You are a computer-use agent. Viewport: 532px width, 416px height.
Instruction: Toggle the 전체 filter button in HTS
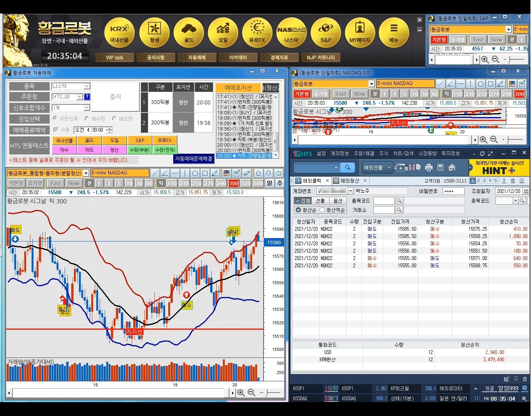[303, 201]
